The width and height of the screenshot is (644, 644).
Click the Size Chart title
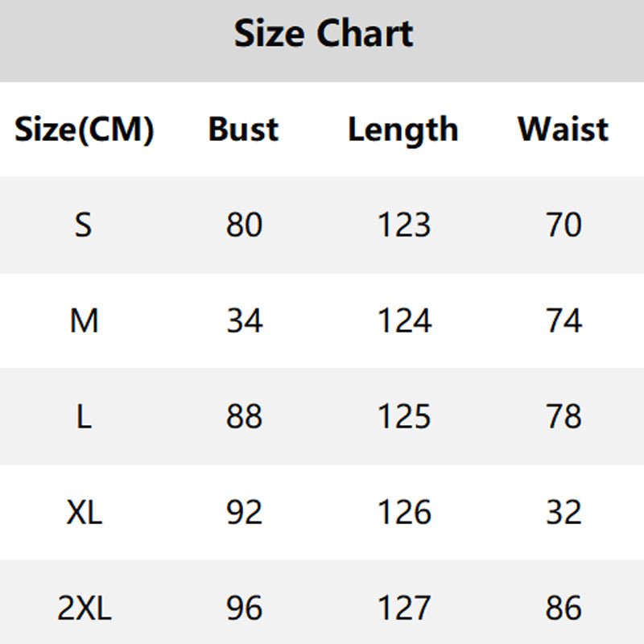[x=323, y=35]
